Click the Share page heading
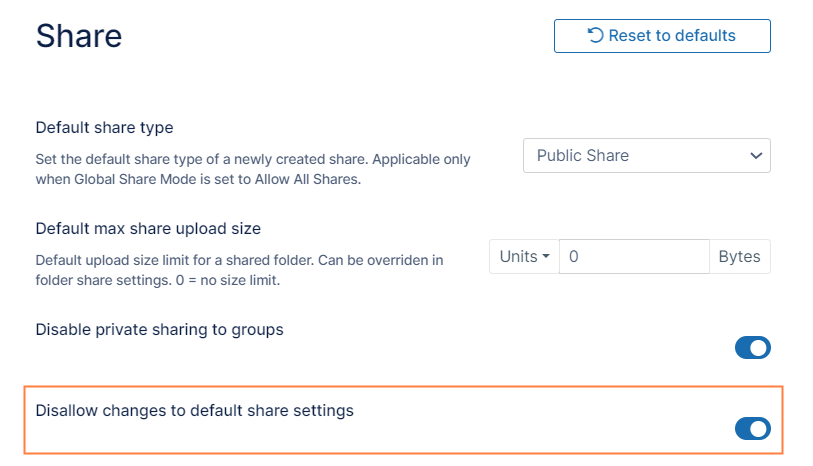The image size is (813, 466). click(x=79, y=37)
